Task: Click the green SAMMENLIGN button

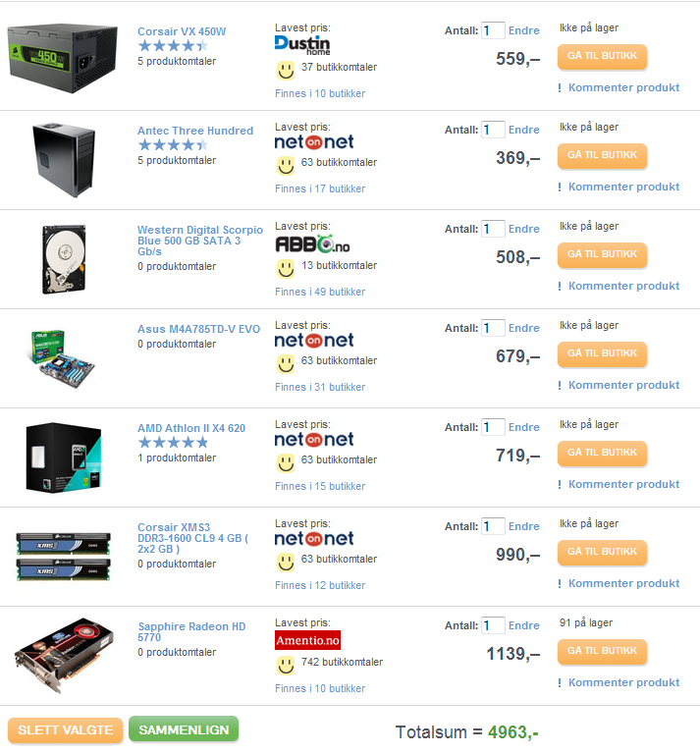Action: pyautogui.click(x=184, y=729)
